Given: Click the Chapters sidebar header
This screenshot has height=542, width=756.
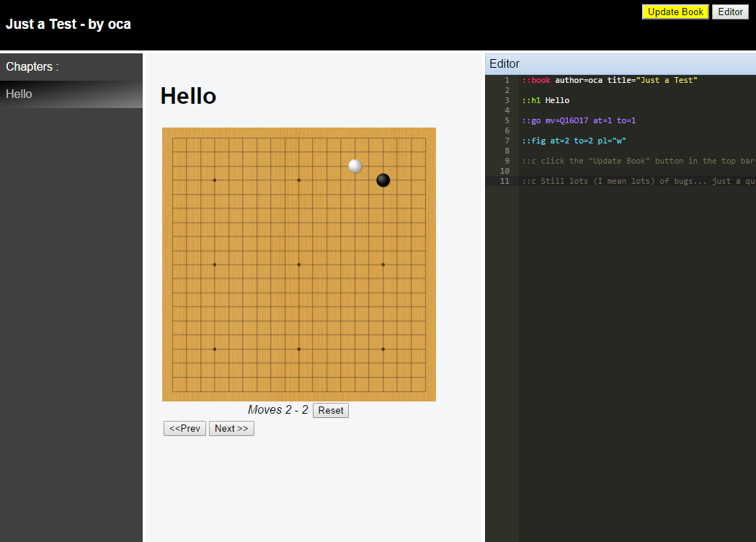Looking at the screenshot, I should click(x=32, y=67).
